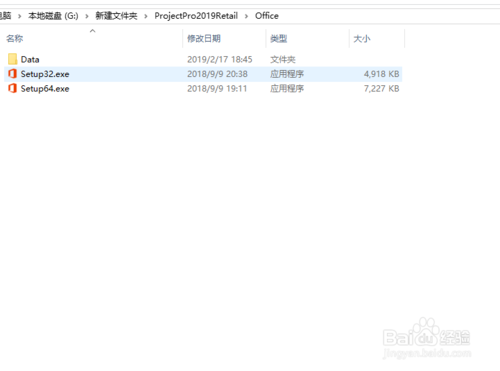Go to ProjectPro2019Retail in breadcrumb
500x371 pixels.
coord(196,16)
